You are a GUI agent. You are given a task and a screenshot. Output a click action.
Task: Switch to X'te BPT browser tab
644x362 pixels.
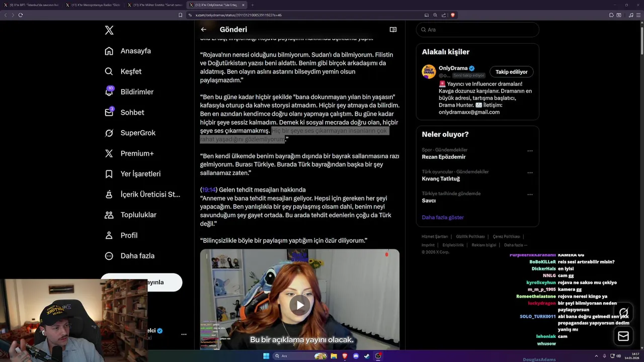[31, 5]
